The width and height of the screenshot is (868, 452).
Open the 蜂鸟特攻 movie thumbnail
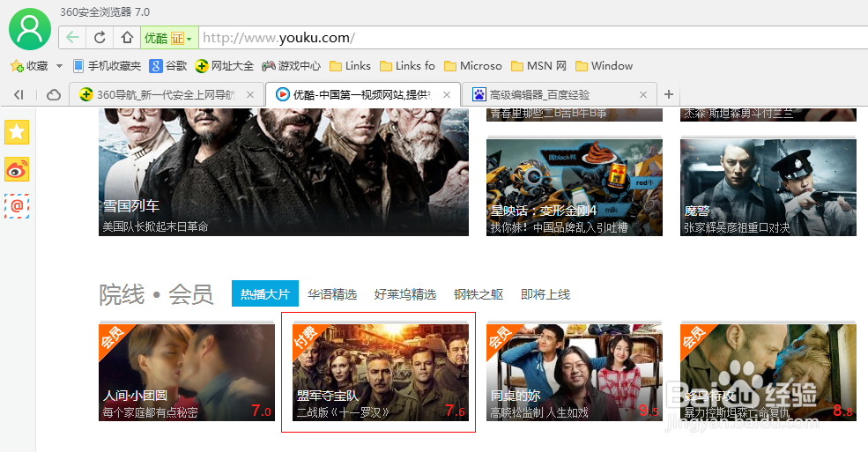click(768, 373)
